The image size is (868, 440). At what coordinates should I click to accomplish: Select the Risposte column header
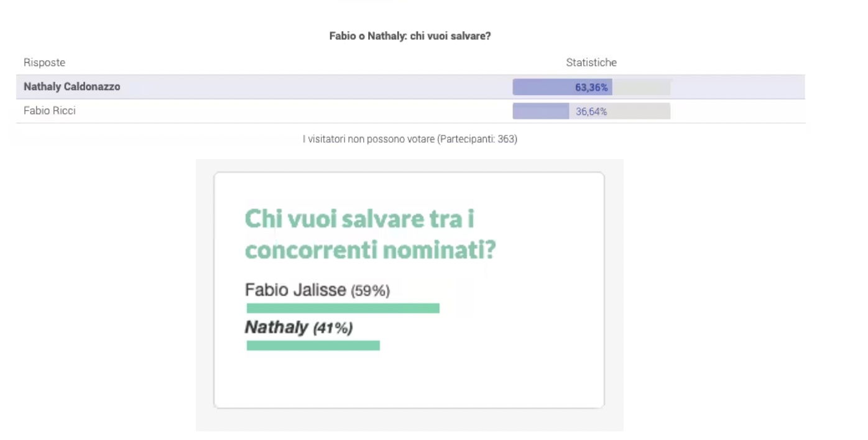[x=44, y=63]
